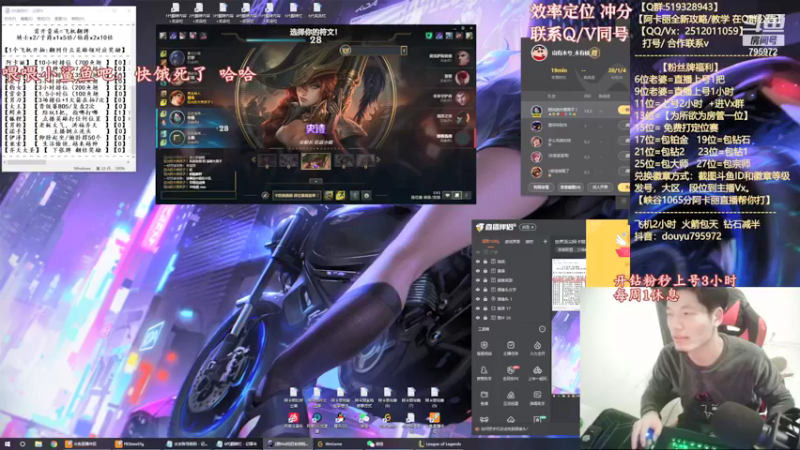Open Chrome from the Windows taskbar

coord(54,444)
